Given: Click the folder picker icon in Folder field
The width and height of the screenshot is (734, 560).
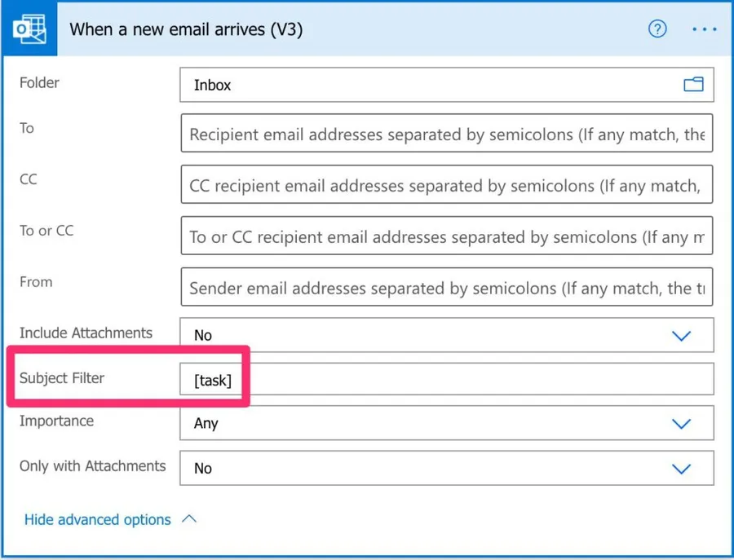Looking at the screenshot, I should [693, 85].
